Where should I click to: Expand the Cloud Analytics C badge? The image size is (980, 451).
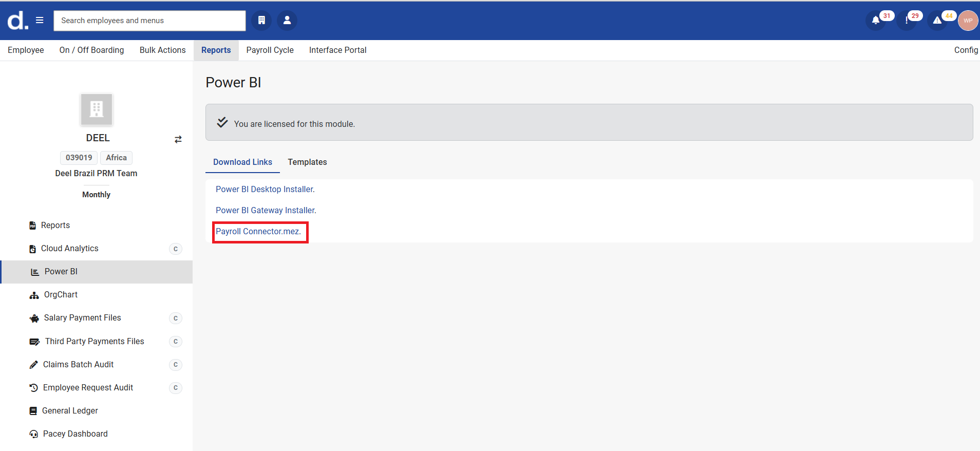click(175, 249)
